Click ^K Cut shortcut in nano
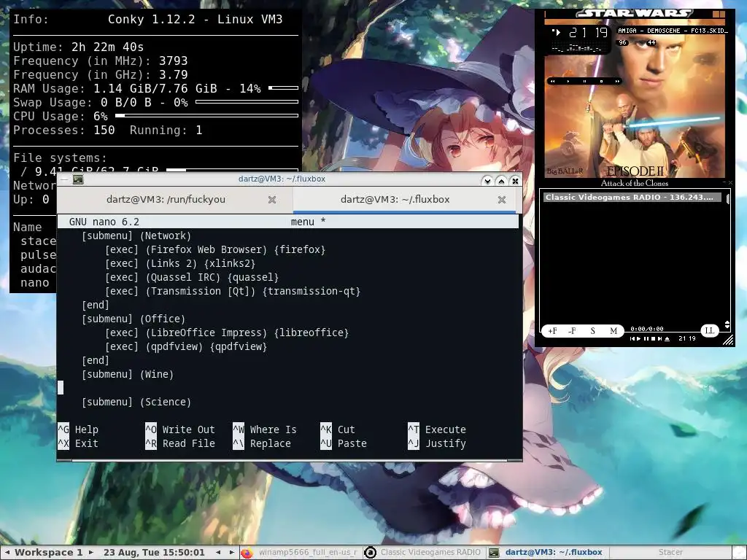This screenshot has width=747, height=560. (x=338, y=429)
